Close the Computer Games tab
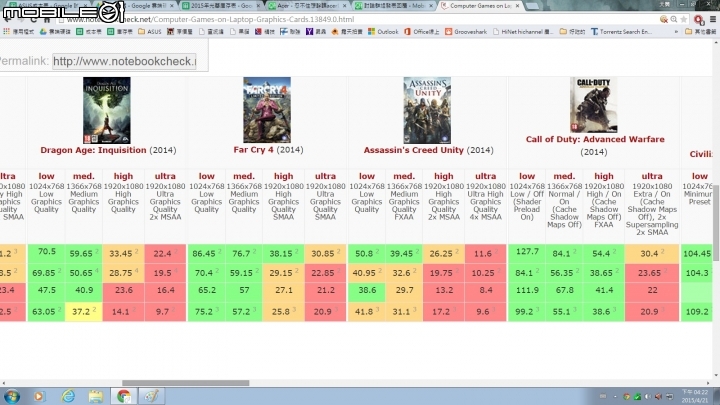This screenshot has width=720, height=405. (x=518, y=6)
